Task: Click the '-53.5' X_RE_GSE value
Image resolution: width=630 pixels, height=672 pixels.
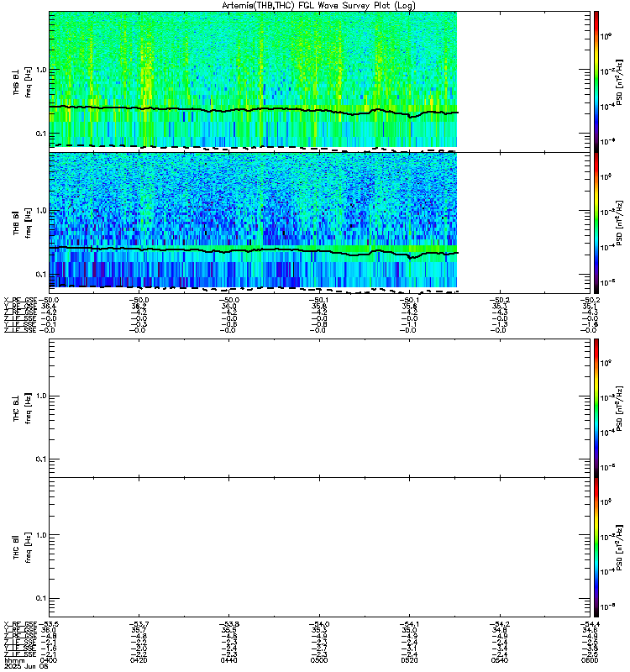Action: tap(48, 624)
